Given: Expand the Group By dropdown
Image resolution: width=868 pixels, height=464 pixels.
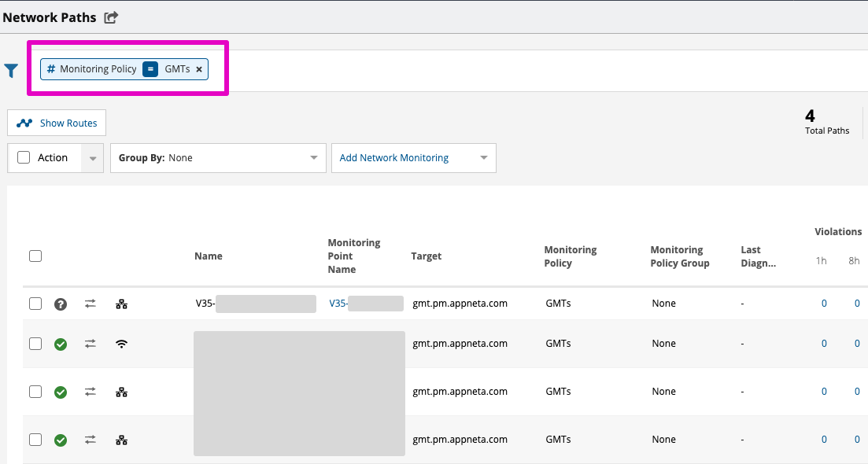Looking at the screenshot, I should (218, 158).
